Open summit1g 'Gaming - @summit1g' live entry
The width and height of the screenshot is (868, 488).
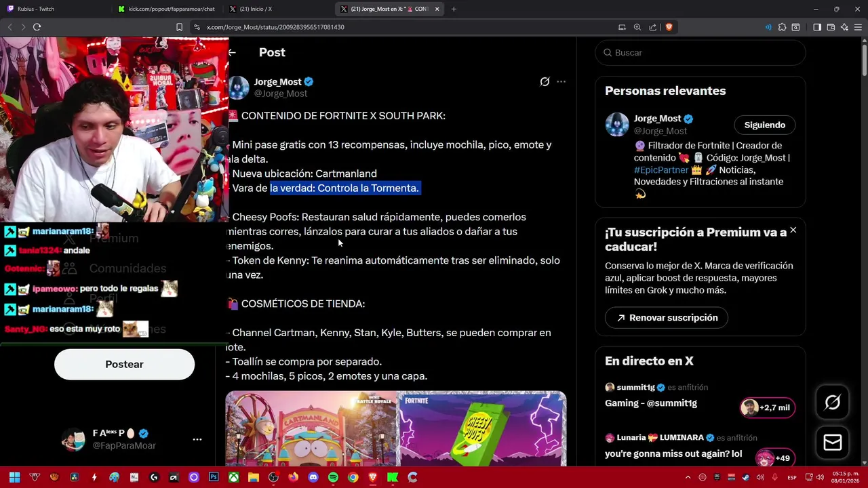tap(651, 403)
